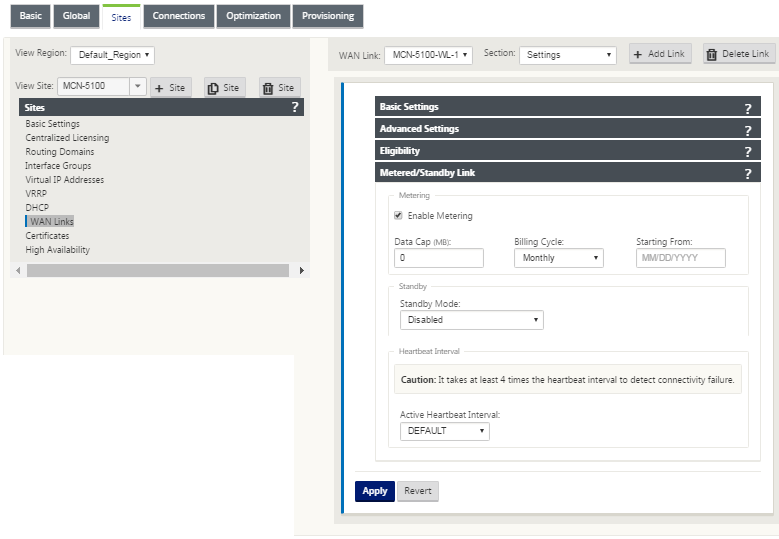Click the Sites panel horizontal scrollbar
The width and height of the screenshot is (779, 539).
(x=157, y=270)
